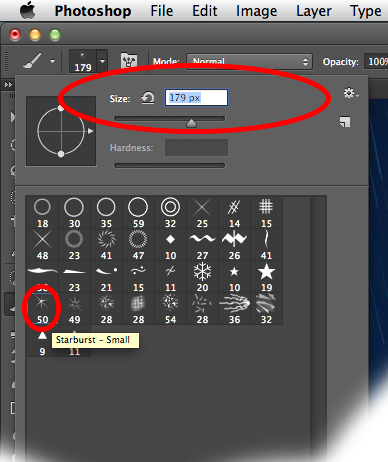
Task: Select the circle brush numbered 18
Action: [42, 213]
